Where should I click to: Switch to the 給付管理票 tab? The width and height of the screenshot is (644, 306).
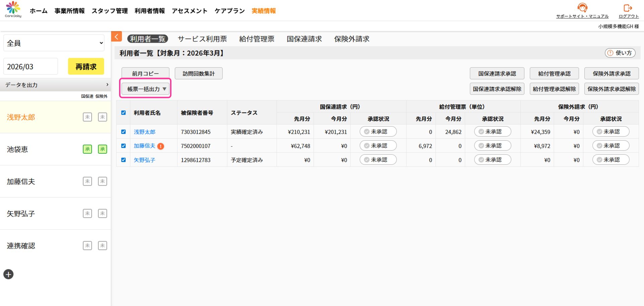257,39
